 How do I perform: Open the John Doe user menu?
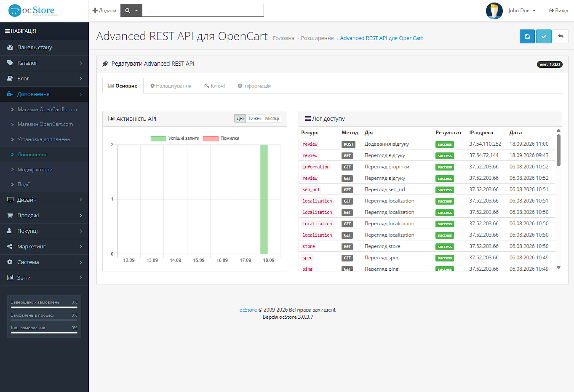coord(522,11)
